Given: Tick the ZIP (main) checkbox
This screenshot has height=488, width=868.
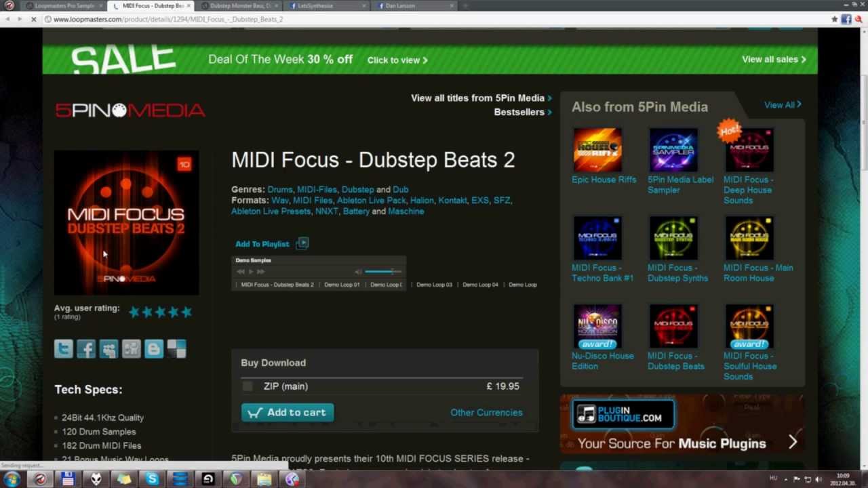Looking at the screenshot, I should [248, 386].
